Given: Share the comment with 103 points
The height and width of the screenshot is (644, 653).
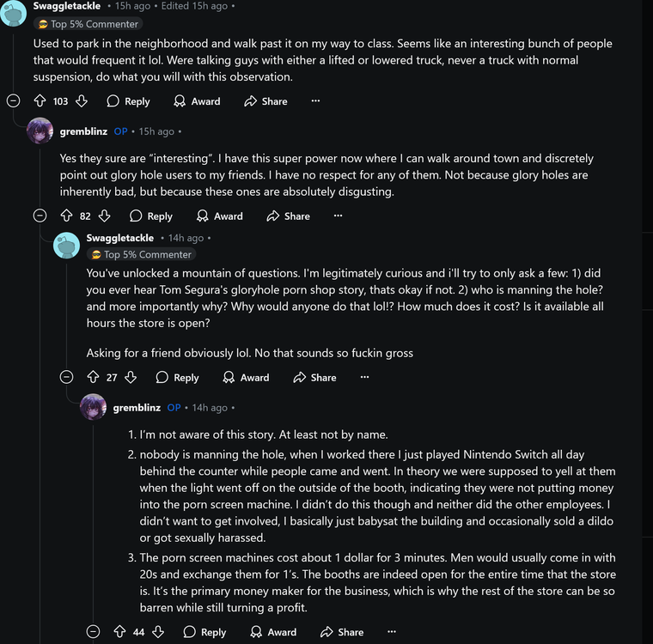Looking at the screenshot, I should (x=265, y=101).
